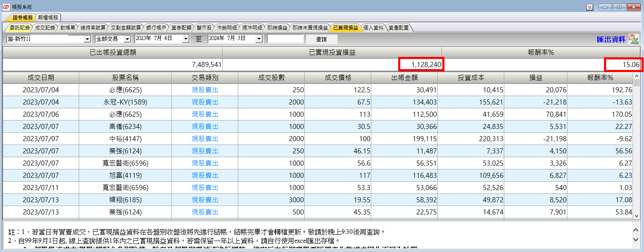The width and height of the screenshot is (644, 252).
Task: Open the end date 2024年7月3日 calendar dropdown
Action: (259, 39)
